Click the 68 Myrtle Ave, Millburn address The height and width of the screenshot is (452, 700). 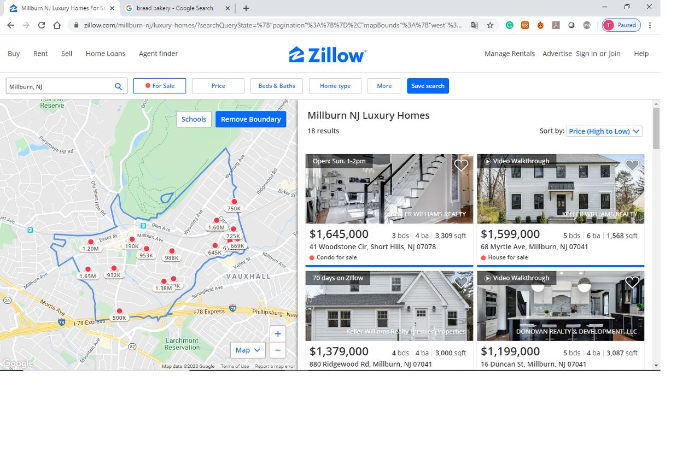534,247
